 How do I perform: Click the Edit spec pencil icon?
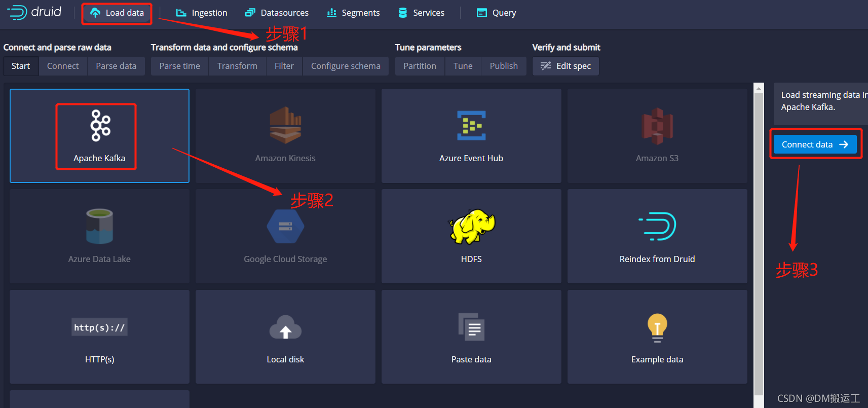tap(546, 66)
